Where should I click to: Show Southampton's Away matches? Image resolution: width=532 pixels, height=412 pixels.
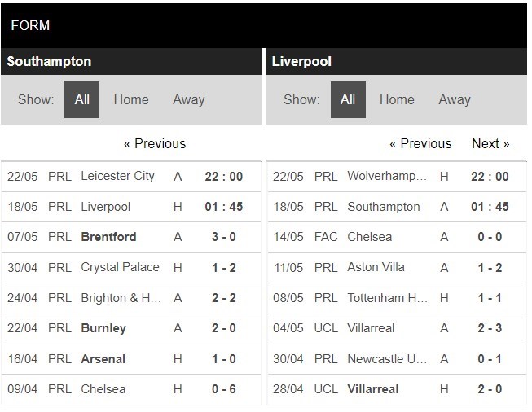tap(188, 99)
